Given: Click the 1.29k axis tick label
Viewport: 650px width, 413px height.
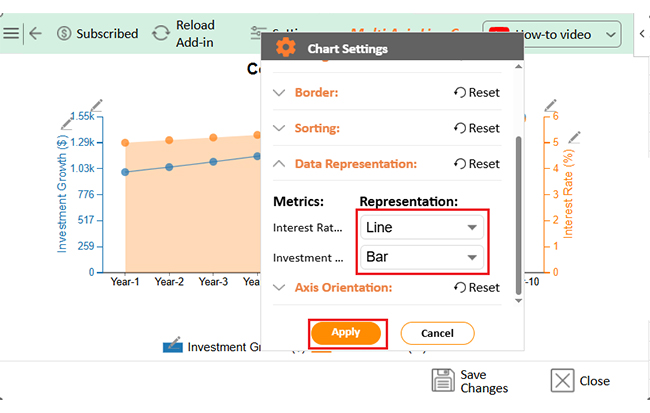Looking at the screenshot, I should coord(82,142).
